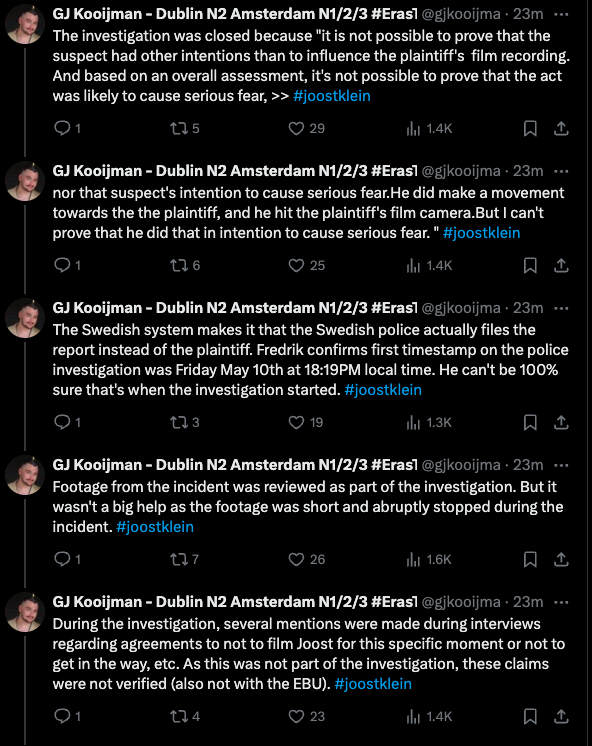Retweet the tweet showing 6 reposts
The image size is (592, 746).
[185, 265]
